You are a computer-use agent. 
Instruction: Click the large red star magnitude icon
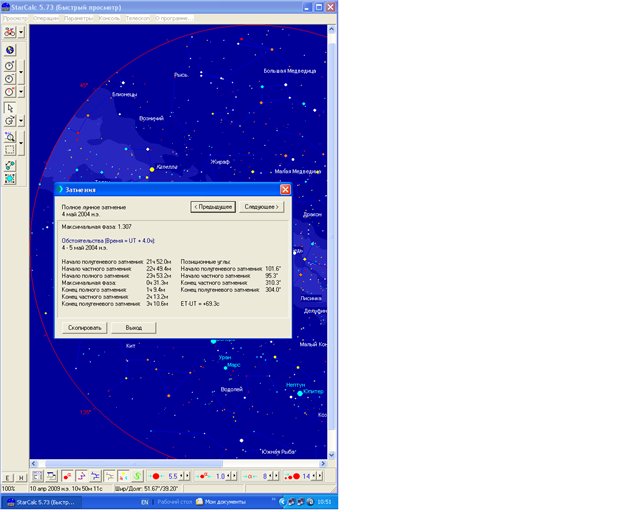tap(156, 476)
